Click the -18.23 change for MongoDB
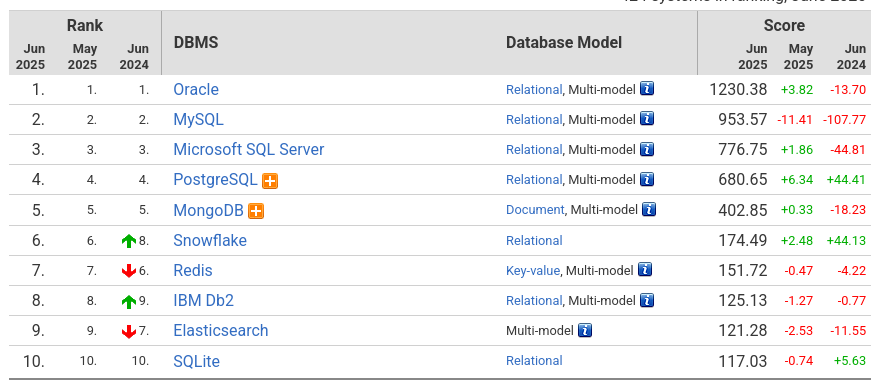Image resolution: width=876 pixels, height=384 pixels. 848,210
